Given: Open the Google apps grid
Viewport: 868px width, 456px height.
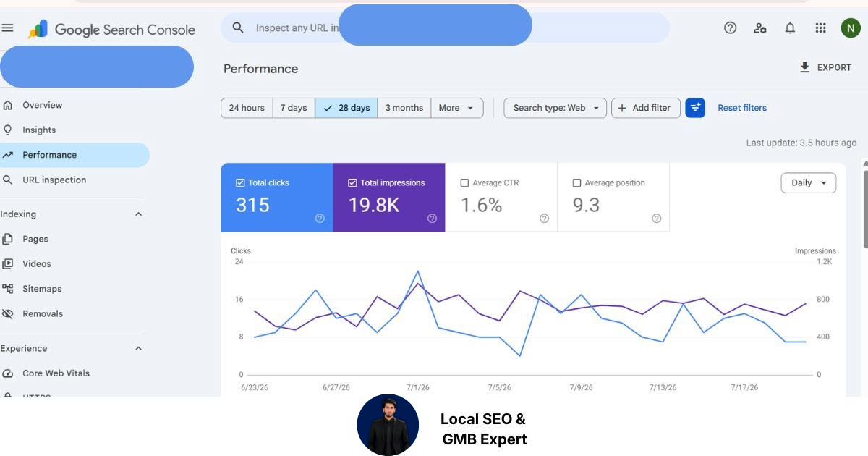Looking at the screenshot, I should (x=820, y=28).
